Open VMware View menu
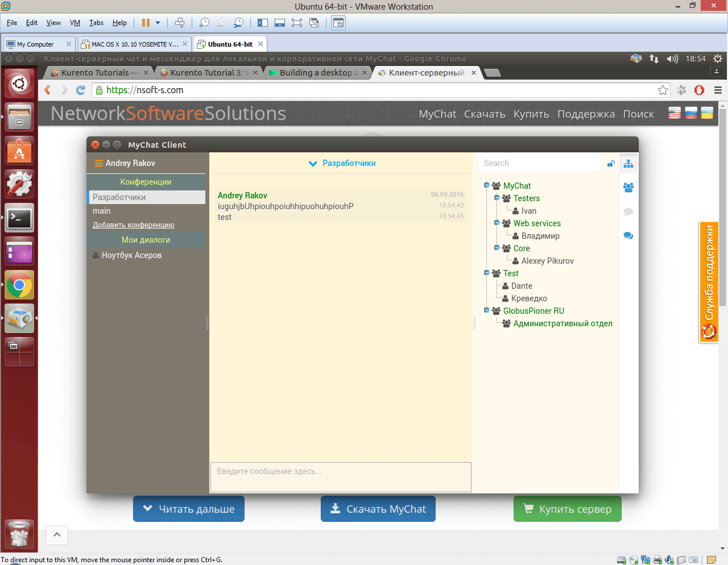Image resolution: width=728 pixels, height=565 pixels. 53,23
